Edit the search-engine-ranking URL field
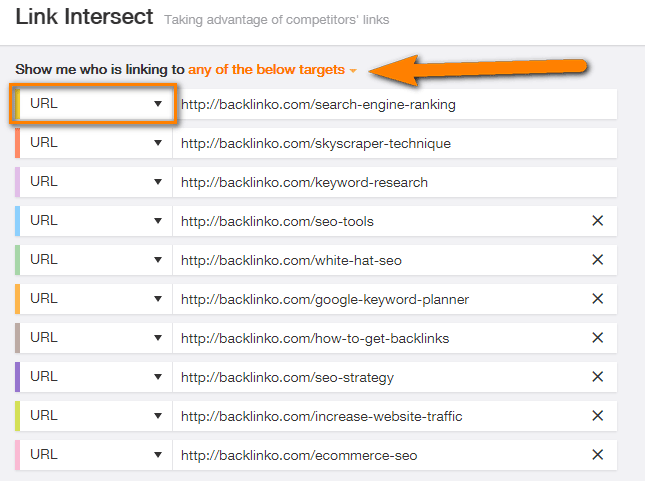 click(394, 104)
